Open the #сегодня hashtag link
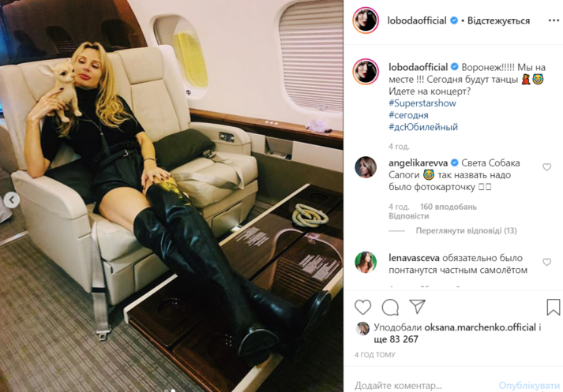This screenshot has height=392, width=563. (x=408, y=115)
